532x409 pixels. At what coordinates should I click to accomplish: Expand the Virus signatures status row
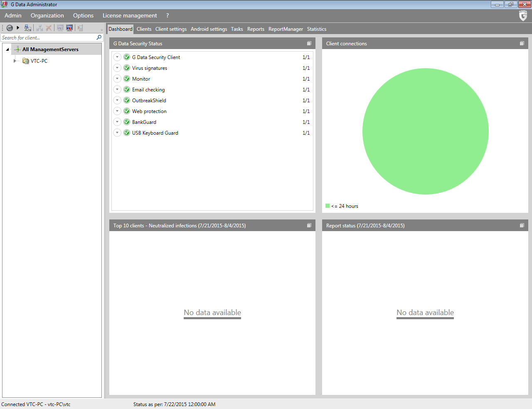(x=117, y=68)
